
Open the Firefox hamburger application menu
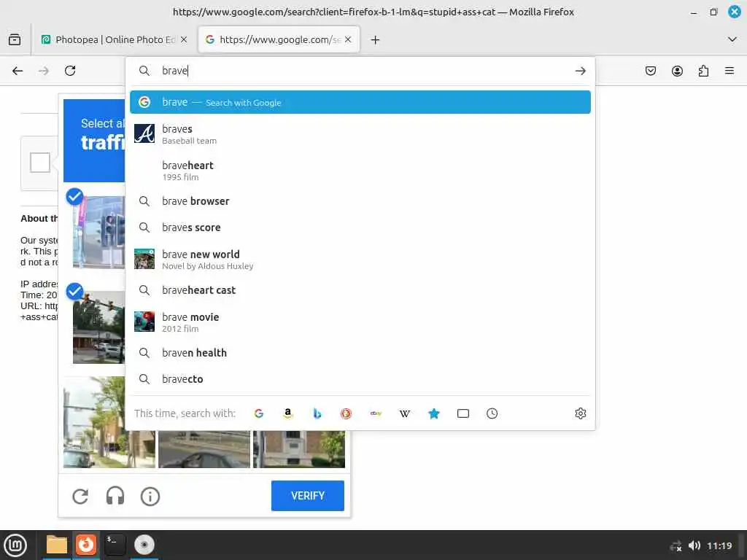click(729, 71)
